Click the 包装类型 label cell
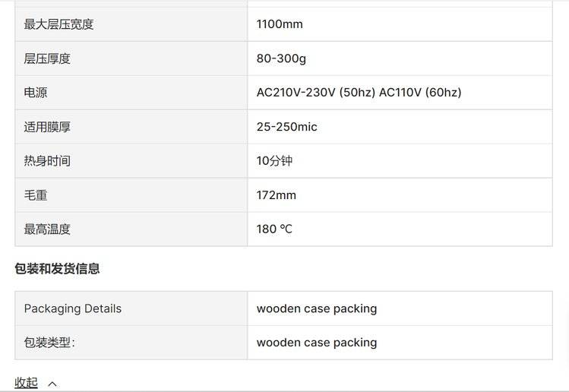 49,343
